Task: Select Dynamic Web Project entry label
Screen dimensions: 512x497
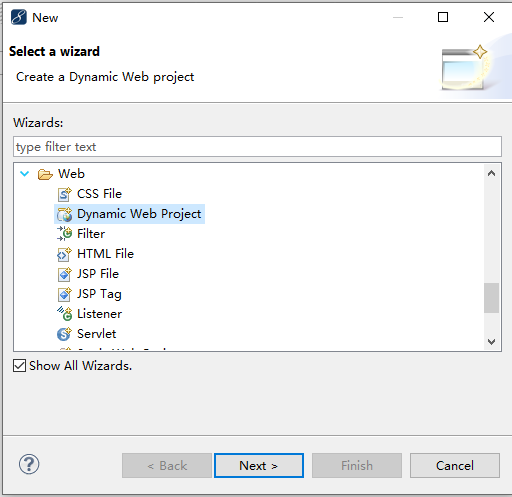Action: [139, 214]
